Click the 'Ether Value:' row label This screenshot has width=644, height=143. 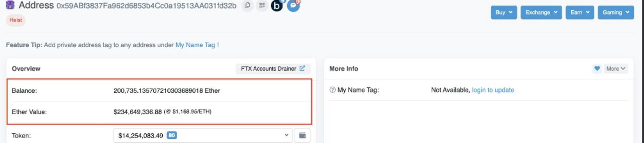[29, 112]
